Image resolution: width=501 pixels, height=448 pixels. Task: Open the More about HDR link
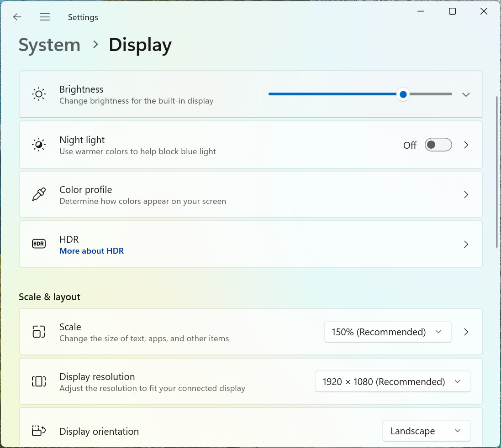click(91, 251)
